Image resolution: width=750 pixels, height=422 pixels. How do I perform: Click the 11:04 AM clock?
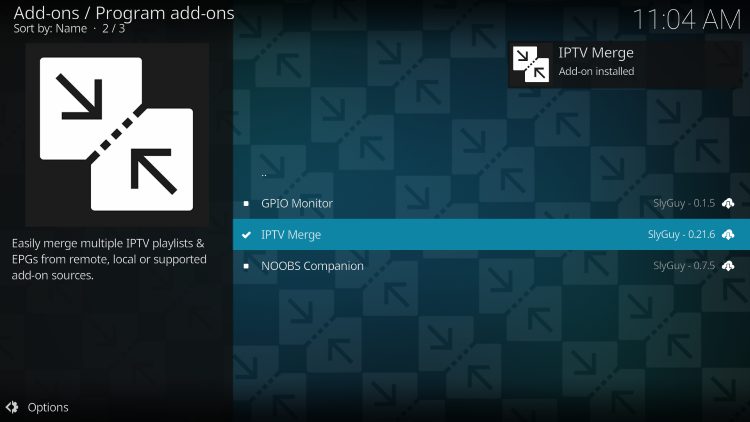pyautogui.click(x=687, y=20)
